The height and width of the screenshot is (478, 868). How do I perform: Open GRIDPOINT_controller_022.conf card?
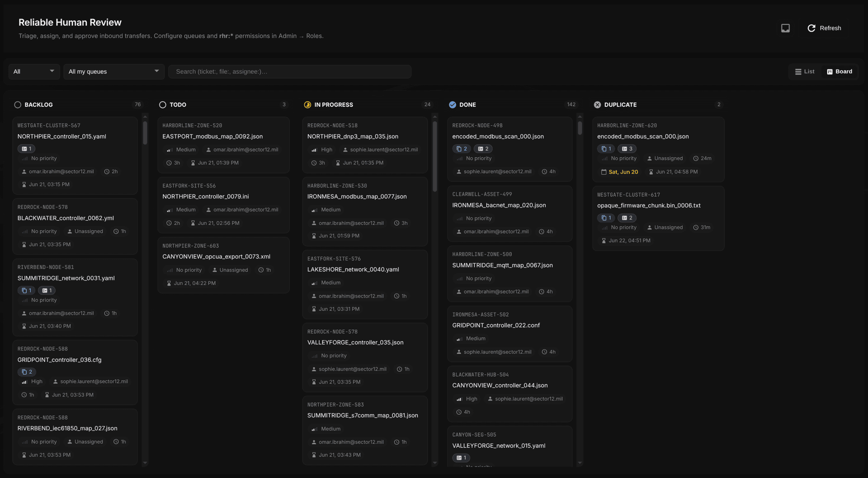[x=510, y=334]
